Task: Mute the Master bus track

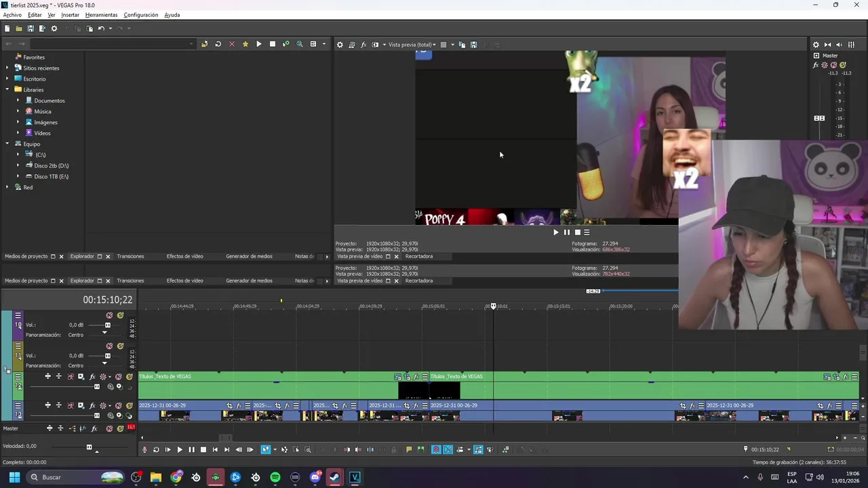Action: (x=109, y=428)
